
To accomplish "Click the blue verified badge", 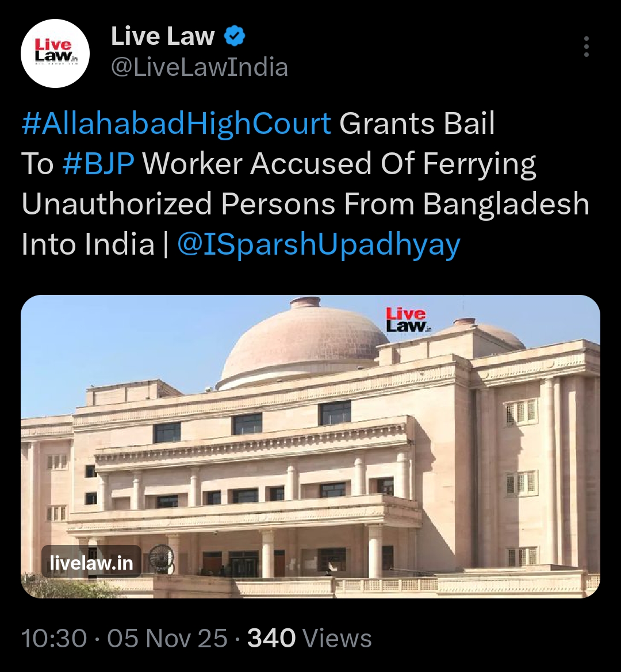I will pyautogui.click(x=235, y=36).
